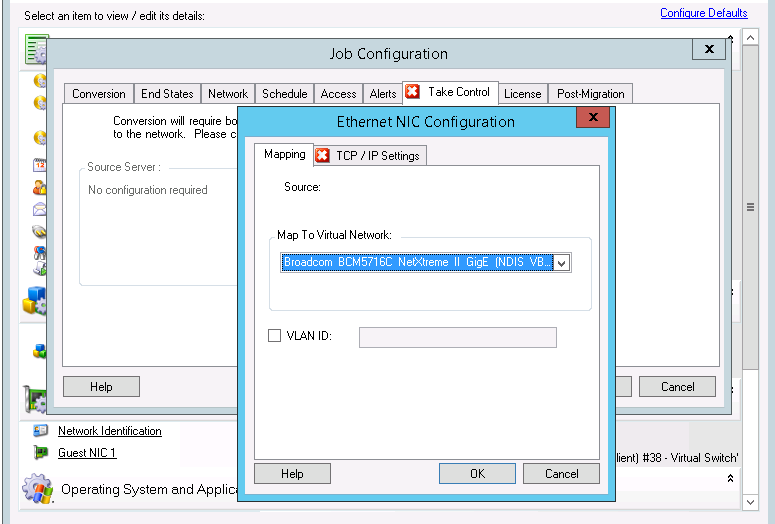
Task: Click the user credentials icon in sidebar
Action: click(40, 188)
